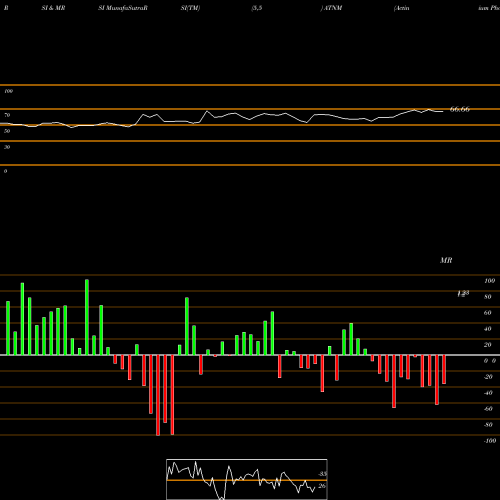This screenshot has height=500, width=500.
Task: Click the ATNM ticker text in header
Action: (333, 8)
